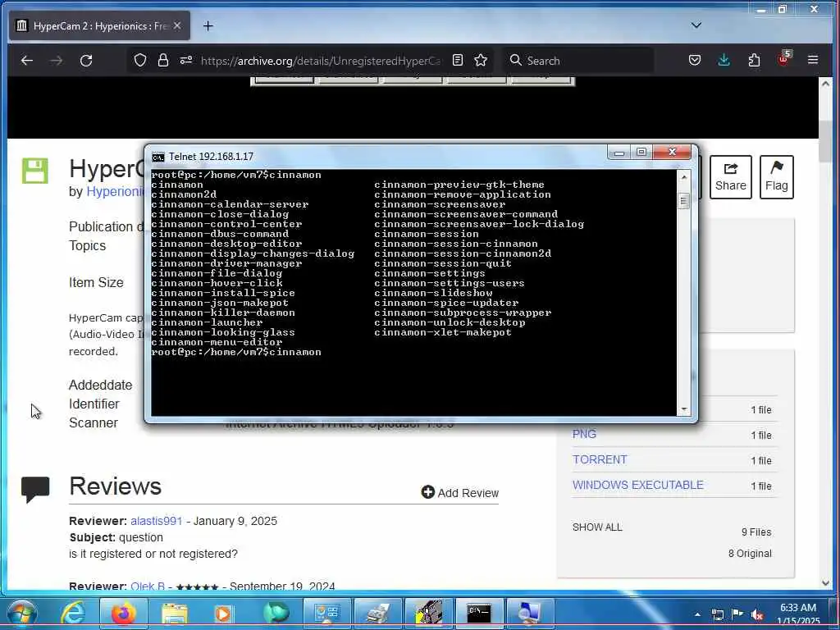Reload the current archive.org page
The image size is (840, 630).
click(86, 61)
